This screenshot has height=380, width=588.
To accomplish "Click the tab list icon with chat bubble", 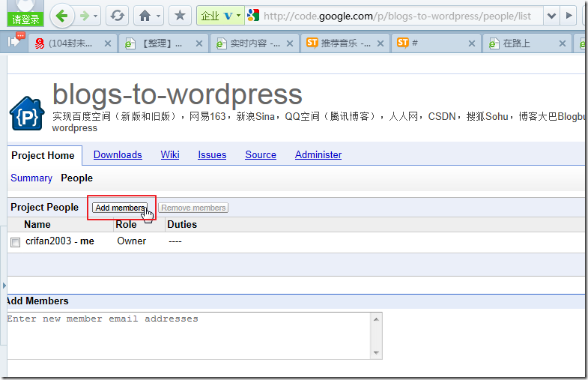I will pos(16,40).
